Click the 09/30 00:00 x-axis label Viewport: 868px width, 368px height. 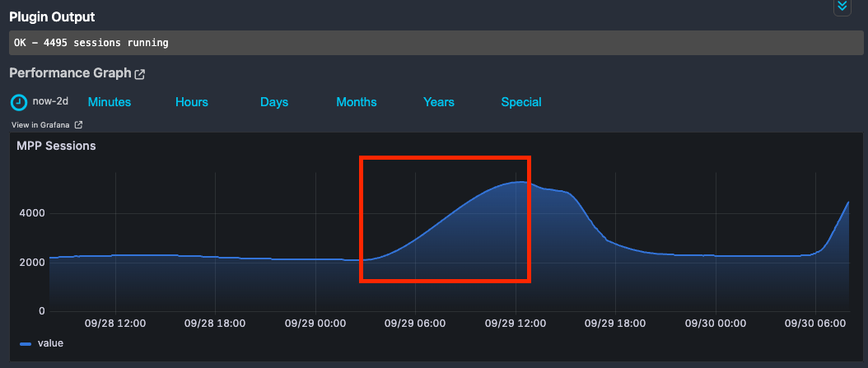coord(718,324)
